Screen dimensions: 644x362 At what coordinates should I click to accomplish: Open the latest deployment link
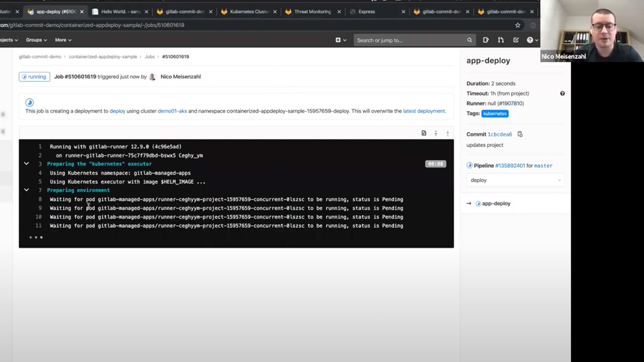coord(424,111)
